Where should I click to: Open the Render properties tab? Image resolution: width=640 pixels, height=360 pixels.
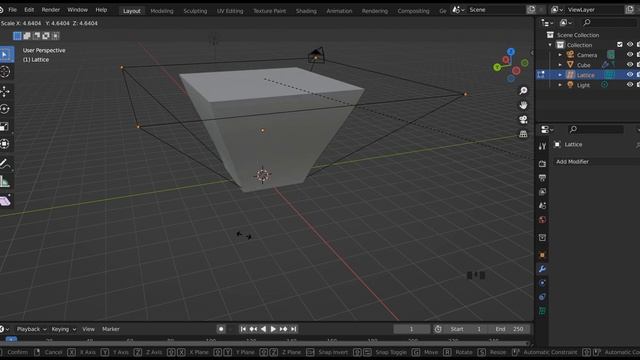coord(542,164)
